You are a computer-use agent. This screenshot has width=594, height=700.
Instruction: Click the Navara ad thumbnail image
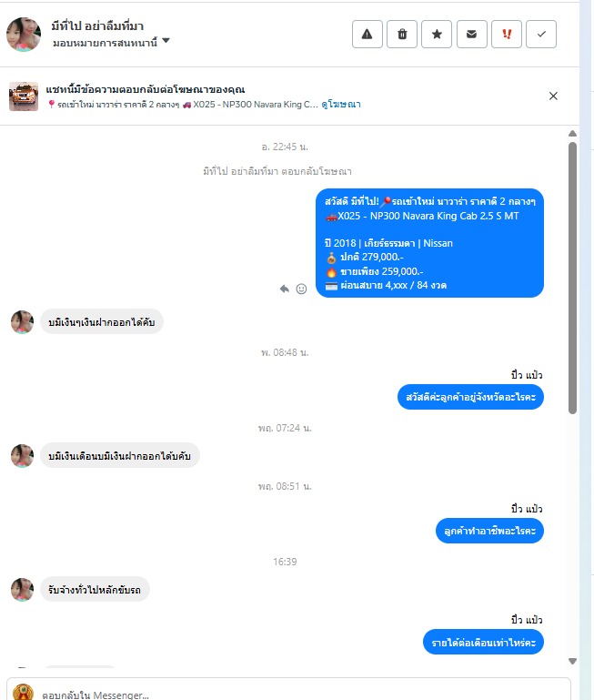tap(24, 96)
